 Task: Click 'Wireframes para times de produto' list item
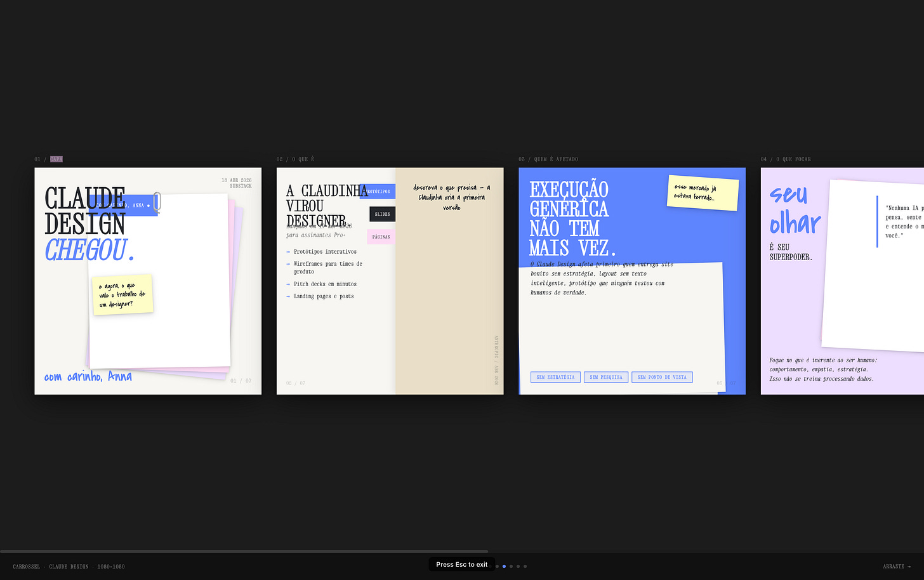[x=328, y=268]
